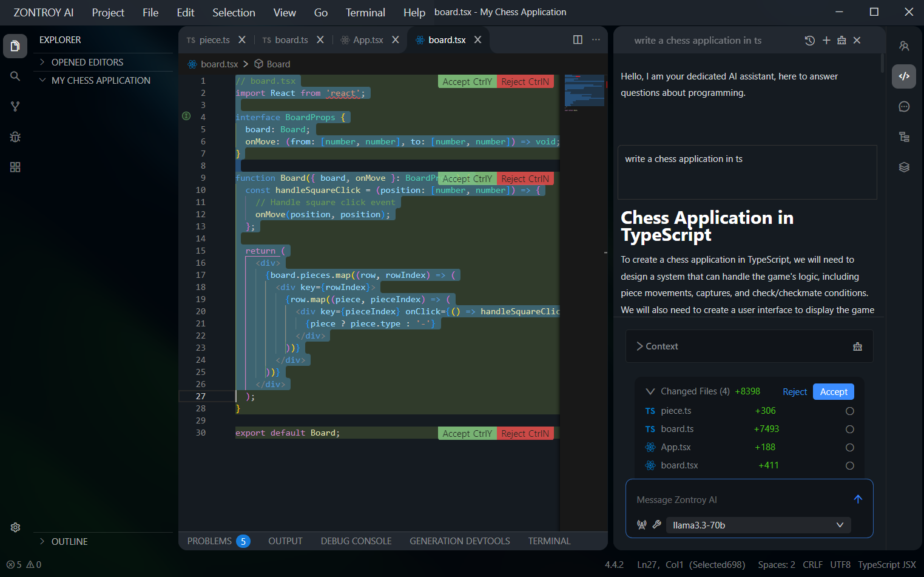
Task: Send message with the up arrow icon
Action: point(858,499)
